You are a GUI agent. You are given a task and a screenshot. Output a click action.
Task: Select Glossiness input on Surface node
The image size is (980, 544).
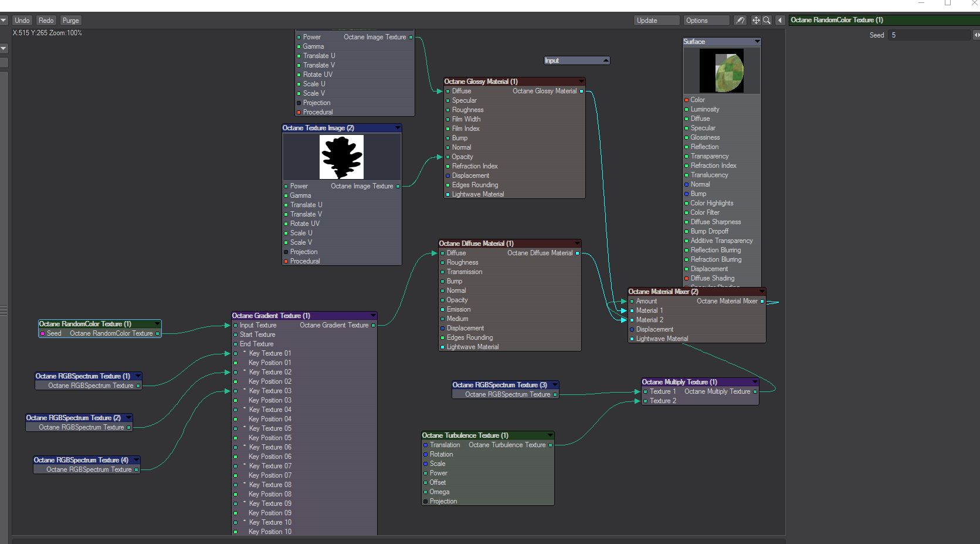click(704, 137)
